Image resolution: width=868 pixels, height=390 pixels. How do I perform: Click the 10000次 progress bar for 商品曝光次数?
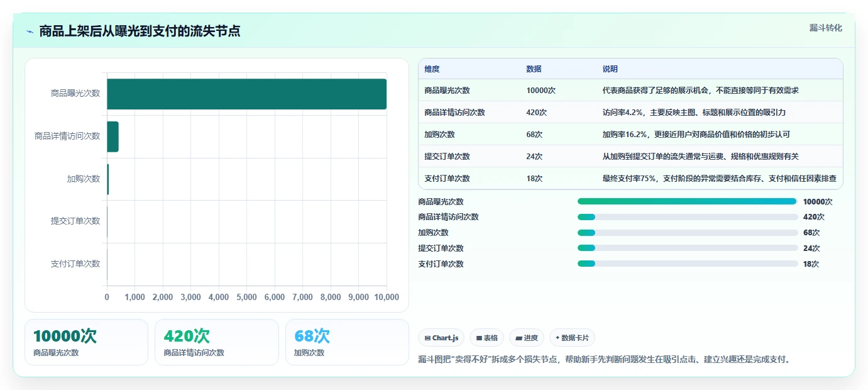coord(688,201)
